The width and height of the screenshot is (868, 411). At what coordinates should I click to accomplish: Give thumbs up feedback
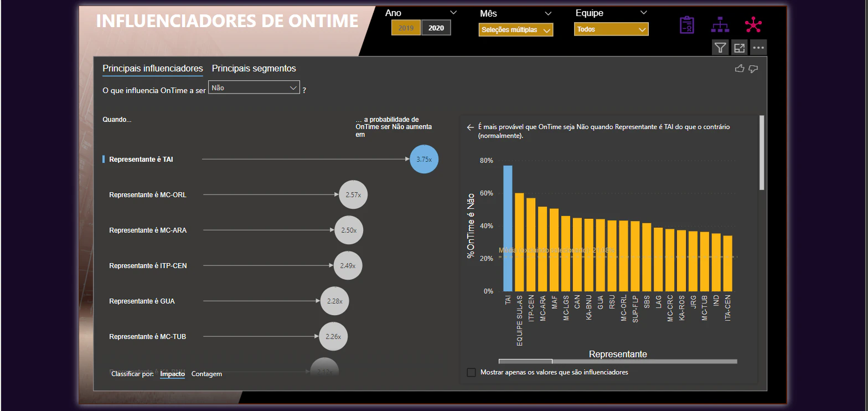coord(740,68)
